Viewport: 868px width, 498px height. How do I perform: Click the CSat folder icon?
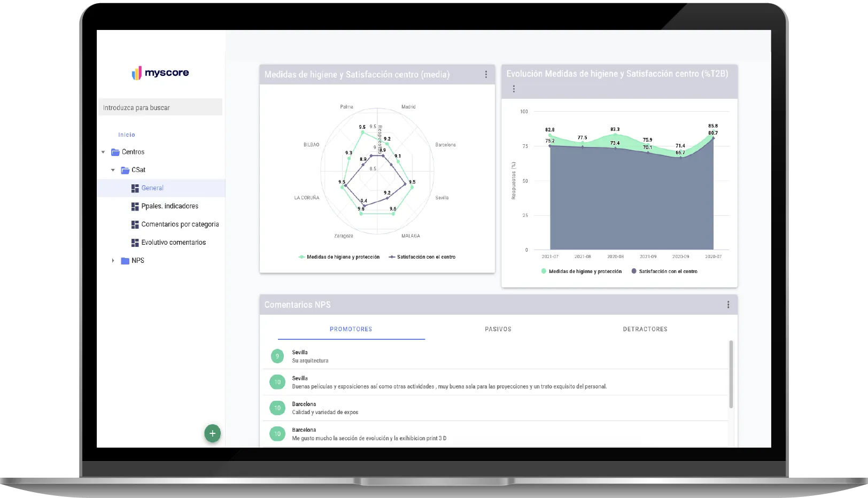pyautogui.click(x=125, y=170)
